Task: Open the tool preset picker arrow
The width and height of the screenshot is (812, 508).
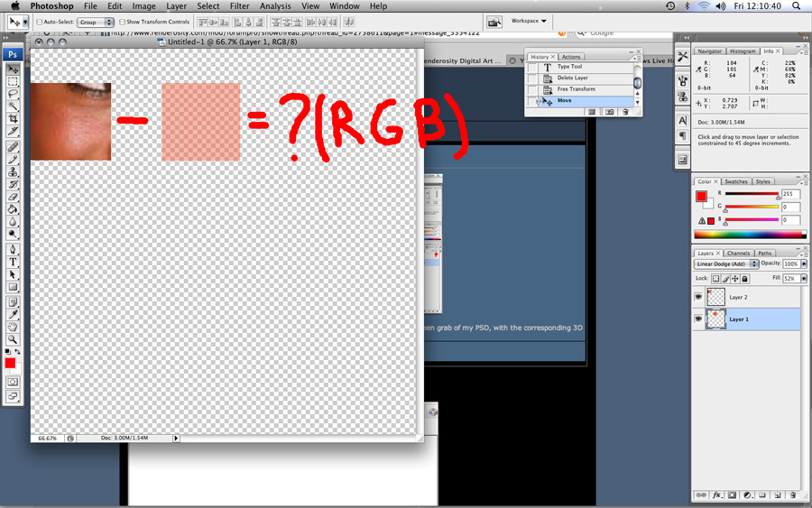Action: coord(25,23)
